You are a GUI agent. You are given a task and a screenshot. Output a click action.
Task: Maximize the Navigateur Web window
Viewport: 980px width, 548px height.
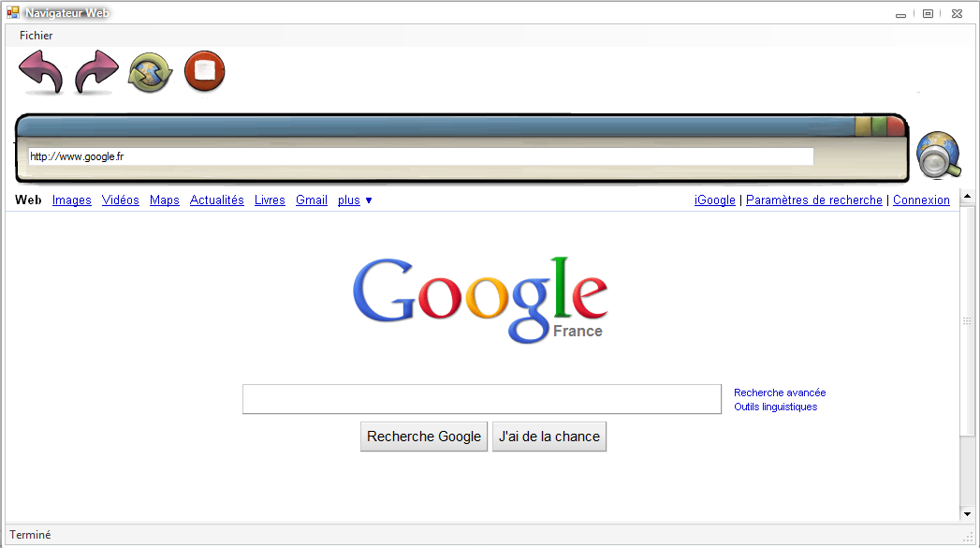[x=929, y=14]
